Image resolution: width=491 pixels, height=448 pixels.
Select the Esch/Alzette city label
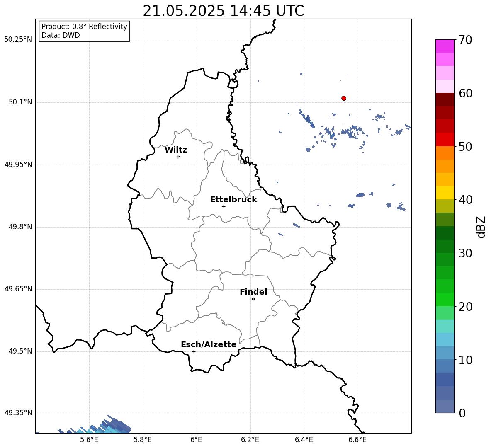click(209, 345)
